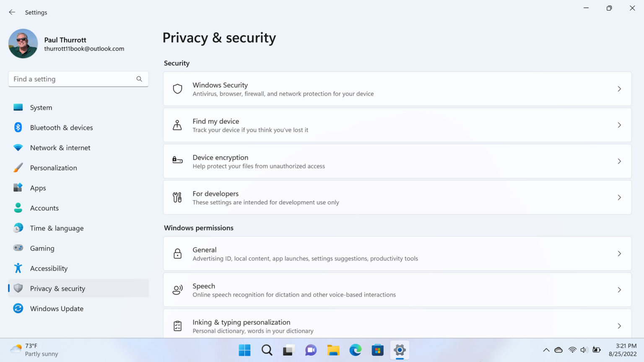Click the back arrow to go back

tap(12, 12)
